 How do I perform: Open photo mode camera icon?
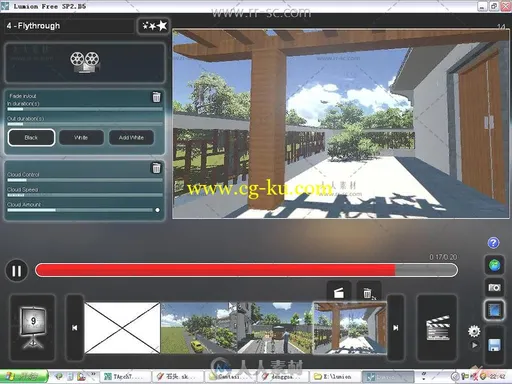(494, 288)
